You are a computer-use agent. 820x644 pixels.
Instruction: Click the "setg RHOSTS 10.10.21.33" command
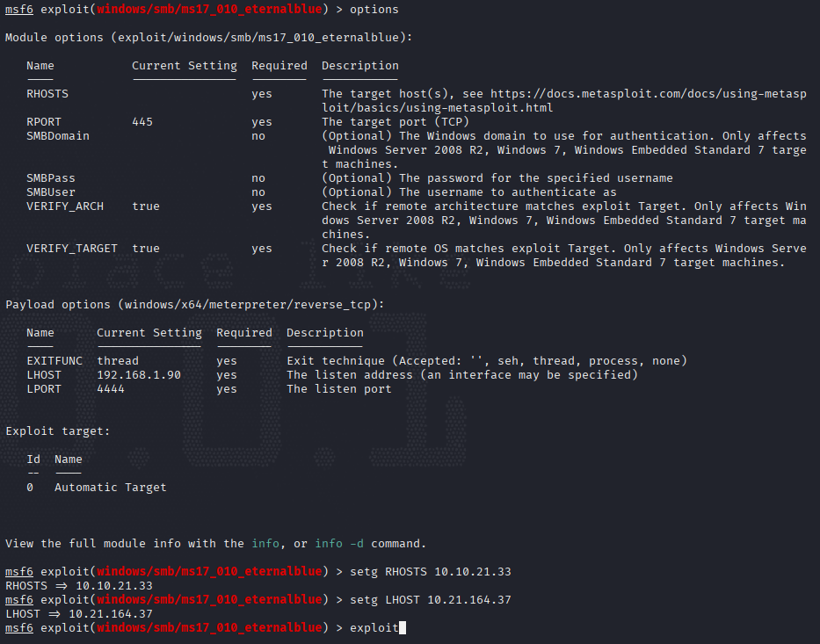point(431,572)
